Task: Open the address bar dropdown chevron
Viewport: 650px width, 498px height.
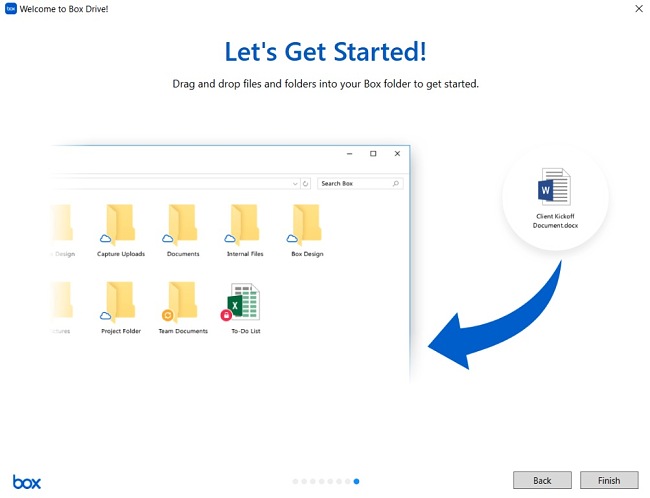Action: click(x=295, y=184)
